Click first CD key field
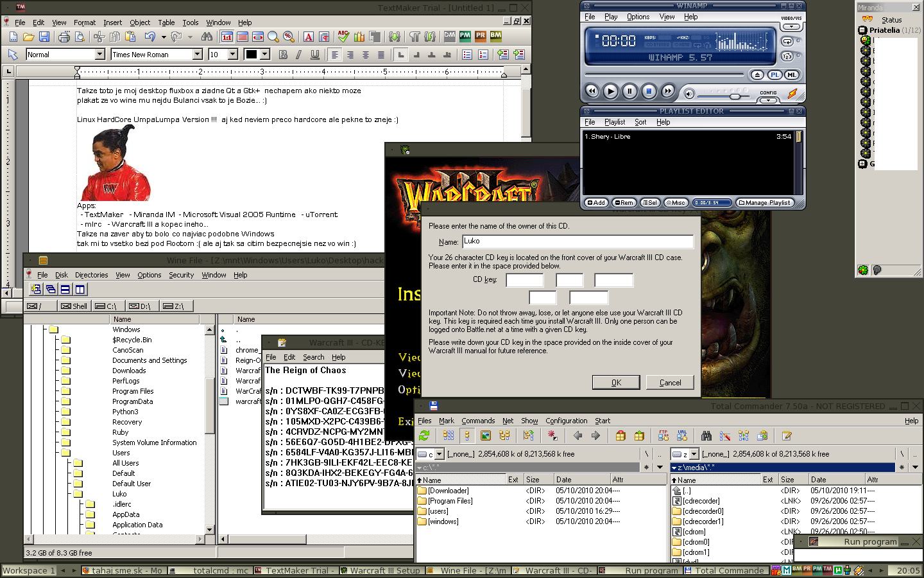This screenshot has width=924, height=578. [x=525, y=280]
